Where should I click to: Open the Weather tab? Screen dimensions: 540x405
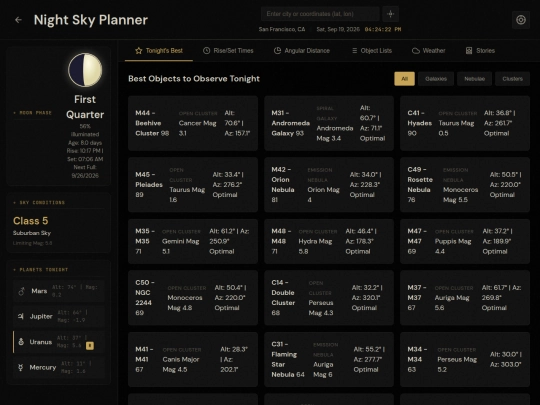tap(428, 51)
